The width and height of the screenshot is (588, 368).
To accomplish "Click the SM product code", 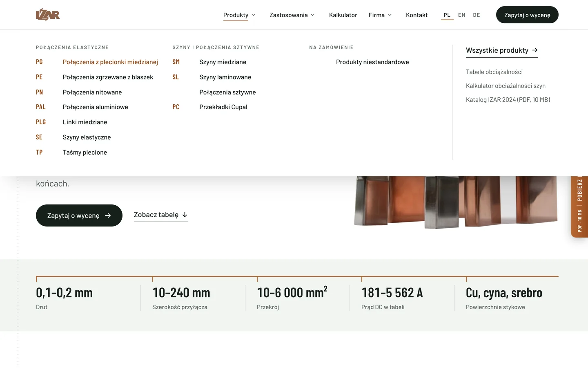I will pos(176,62).
